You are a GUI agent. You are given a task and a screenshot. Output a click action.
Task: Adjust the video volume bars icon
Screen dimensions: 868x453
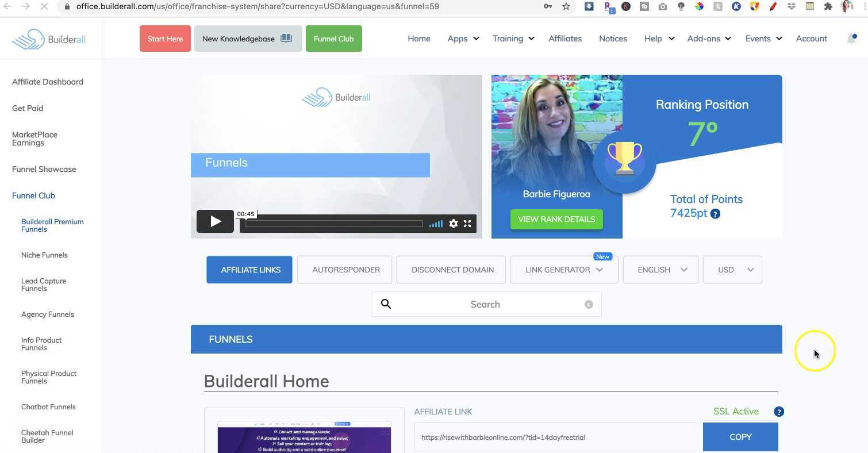click(435, 224)
